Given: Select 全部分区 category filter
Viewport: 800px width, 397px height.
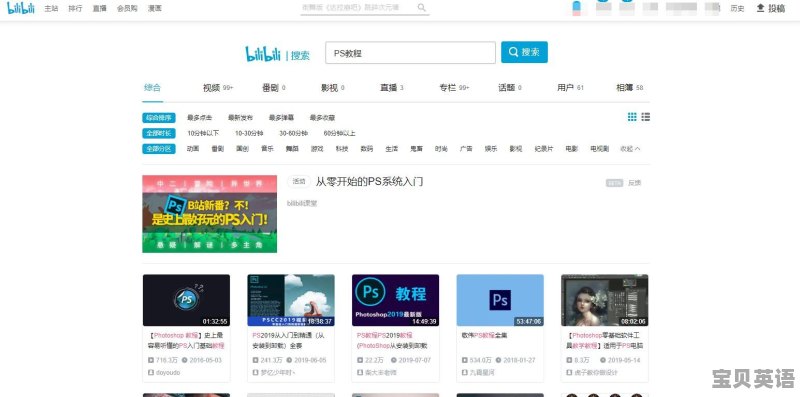Looking at the screenshot, I should [x=159, y=149].
